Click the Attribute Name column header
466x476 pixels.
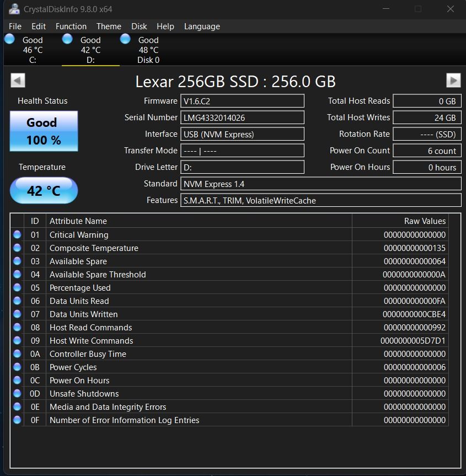(199, 221)
